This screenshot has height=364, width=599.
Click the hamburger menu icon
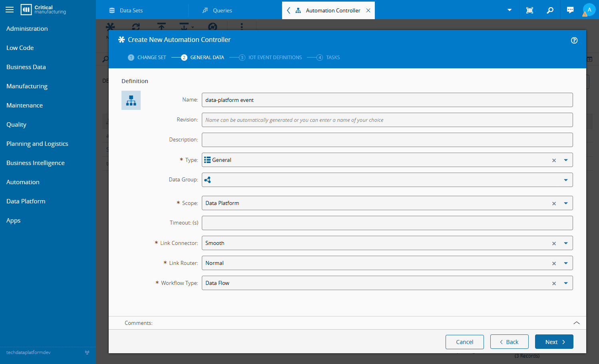[10, 10]
